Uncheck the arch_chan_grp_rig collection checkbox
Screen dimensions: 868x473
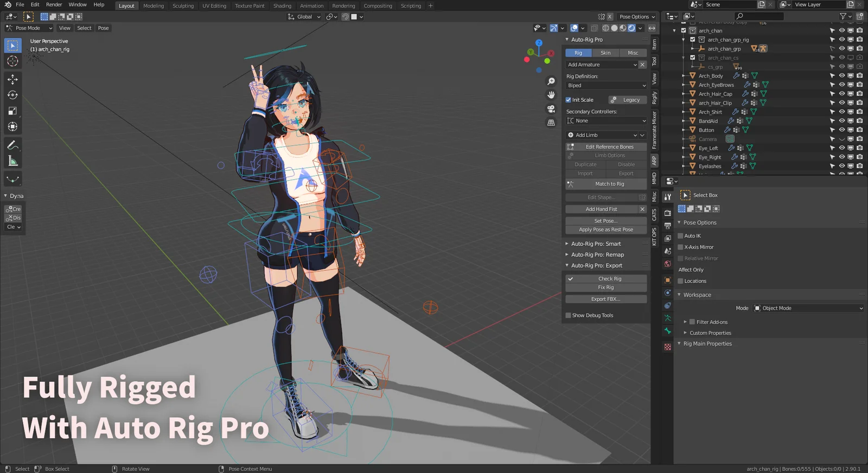pos(692,40)
